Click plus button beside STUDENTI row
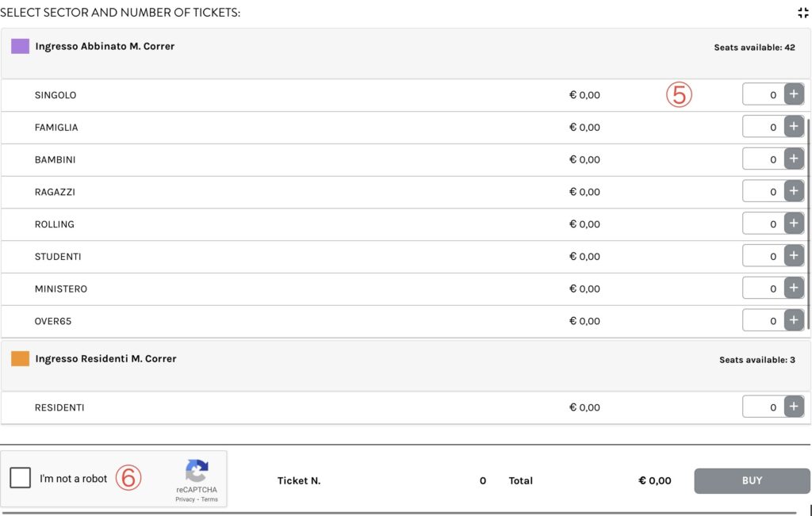 click(794, 256)
